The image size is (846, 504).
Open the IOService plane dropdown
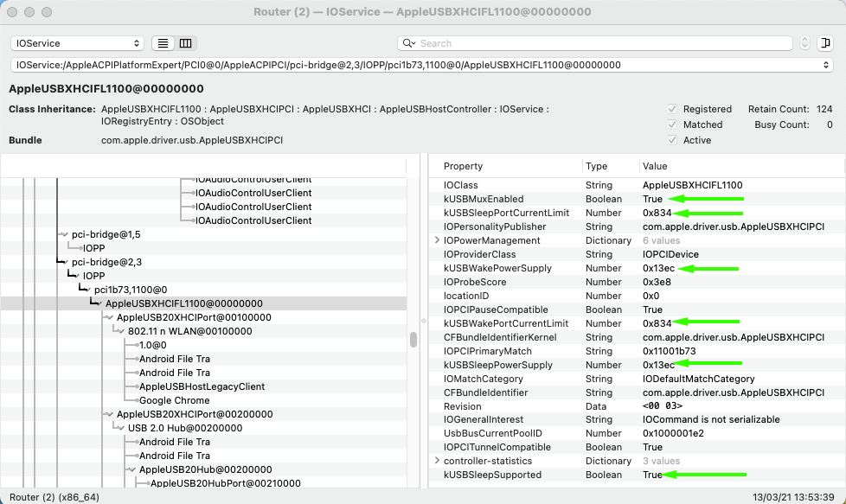(77, 43)
